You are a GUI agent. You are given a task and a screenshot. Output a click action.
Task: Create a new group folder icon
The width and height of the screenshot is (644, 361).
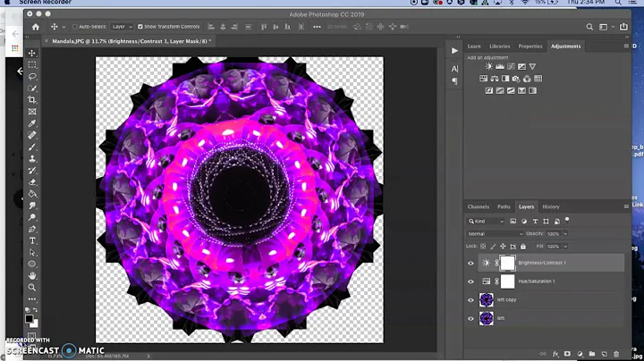point(592,354)
